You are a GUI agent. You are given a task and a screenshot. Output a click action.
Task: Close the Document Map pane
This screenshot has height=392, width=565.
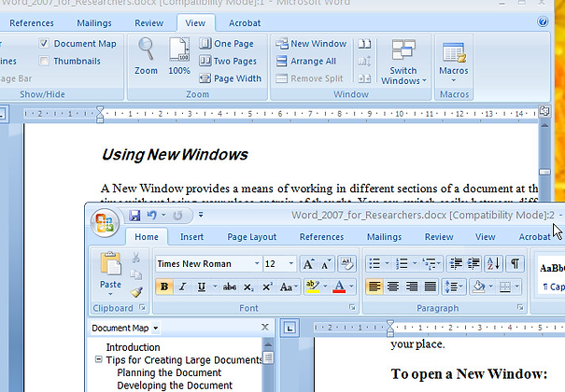(x=265, y=327)
